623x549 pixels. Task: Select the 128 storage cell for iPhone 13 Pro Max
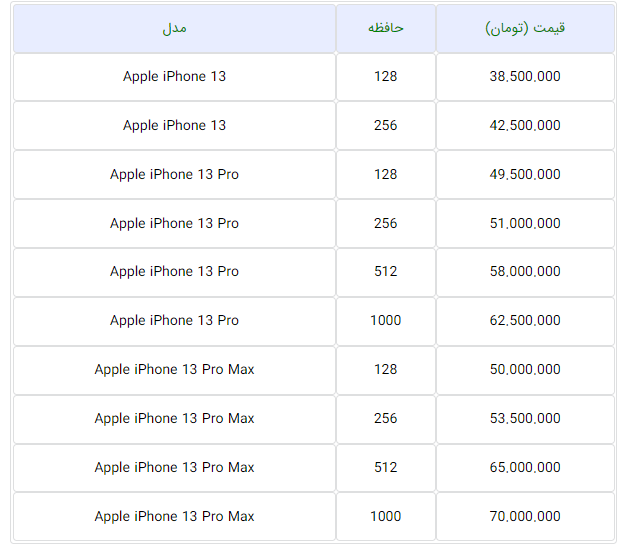coord(385,370)
